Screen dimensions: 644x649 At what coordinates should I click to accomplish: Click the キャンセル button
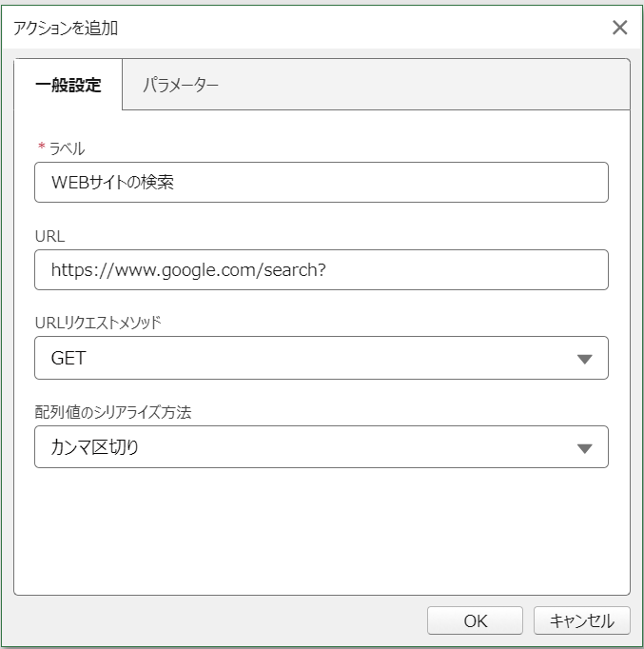[x=581, y=620]
